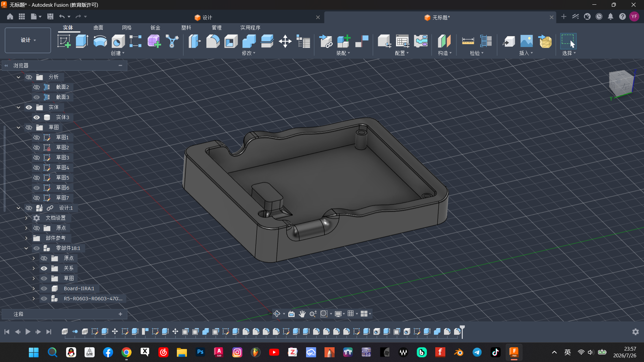Show the 草图6 sketch

[x=37, y=188]
